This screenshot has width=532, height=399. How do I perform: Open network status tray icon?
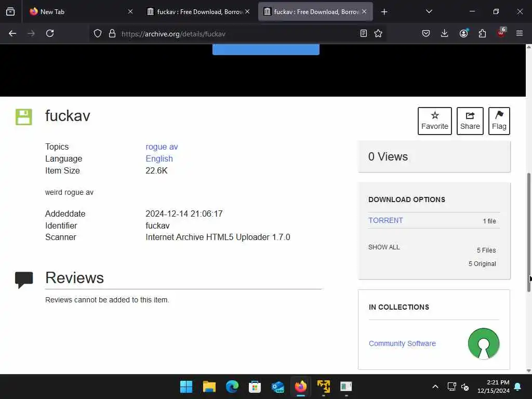click(x=451, y=387)
